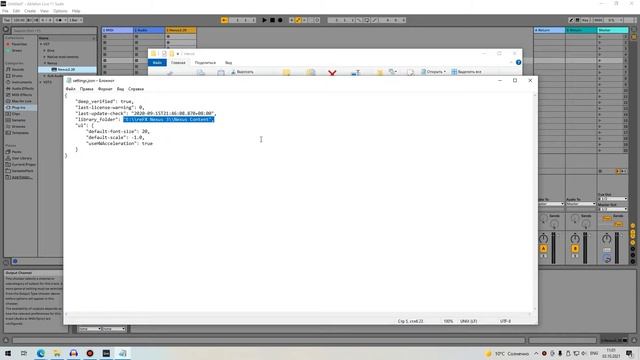The image size is (640, 360).
Task: Open Ableton Create menu
Action: point(30,11)
